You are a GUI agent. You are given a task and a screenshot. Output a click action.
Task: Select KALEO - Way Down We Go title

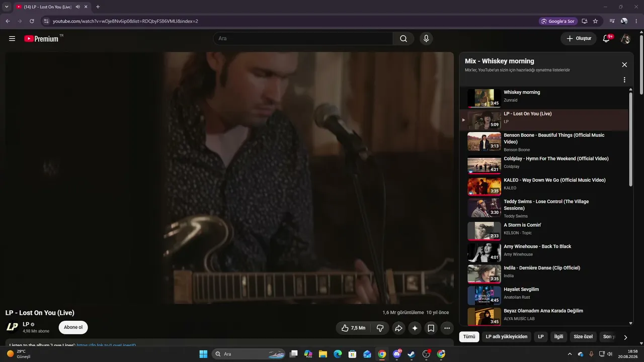pyautogui.click(x=554, y=180)
